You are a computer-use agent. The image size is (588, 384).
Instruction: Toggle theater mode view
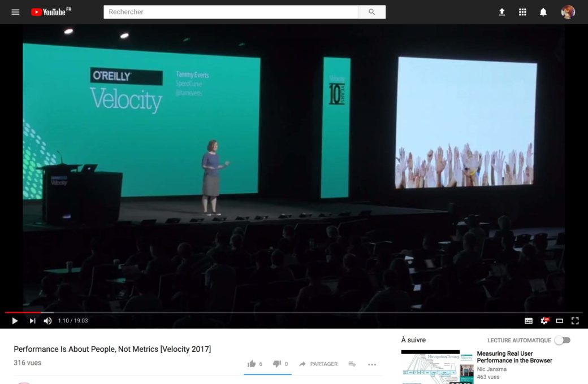coord(560,321)
